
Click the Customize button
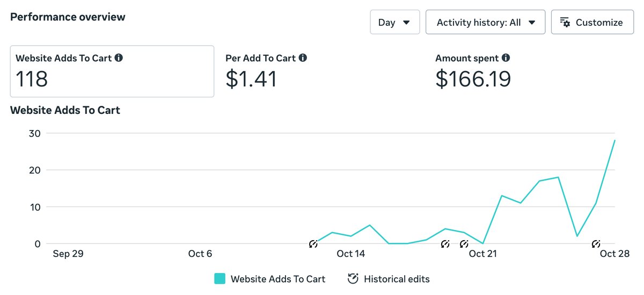point(592,22)
